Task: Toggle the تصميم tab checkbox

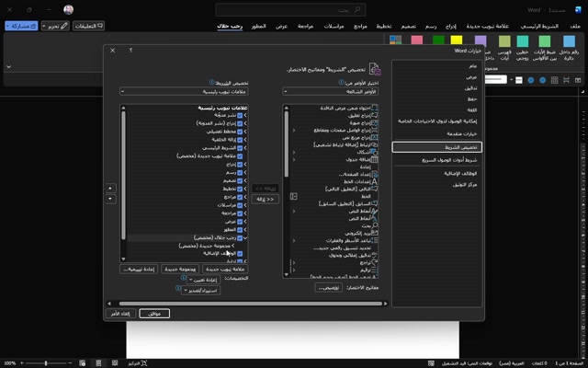Action: (x=242, y=180)
